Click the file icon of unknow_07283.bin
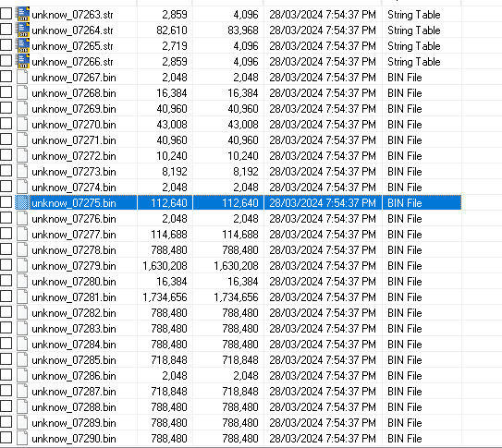Image resolution: width=502 pixels, height=448 pixels. [x=22, y=328]
